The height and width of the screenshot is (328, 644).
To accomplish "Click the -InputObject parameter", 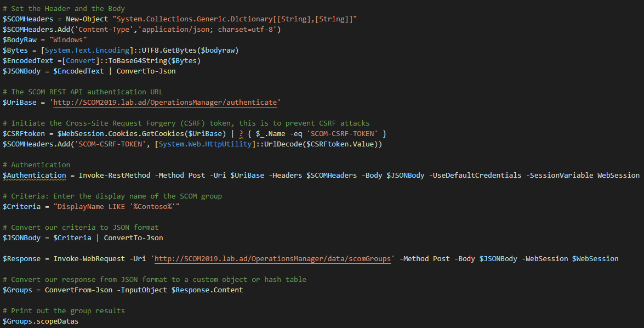I will (x=142, y=290).
